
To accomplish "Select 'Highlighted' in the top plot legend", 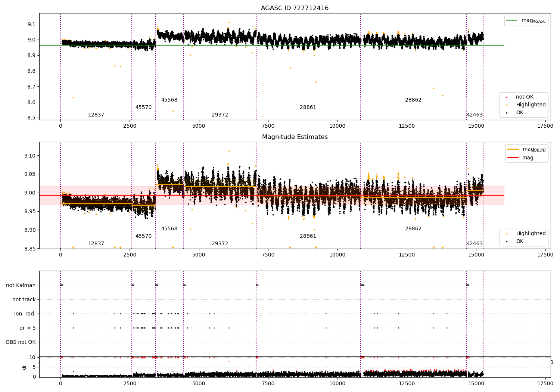I will 531,105.
